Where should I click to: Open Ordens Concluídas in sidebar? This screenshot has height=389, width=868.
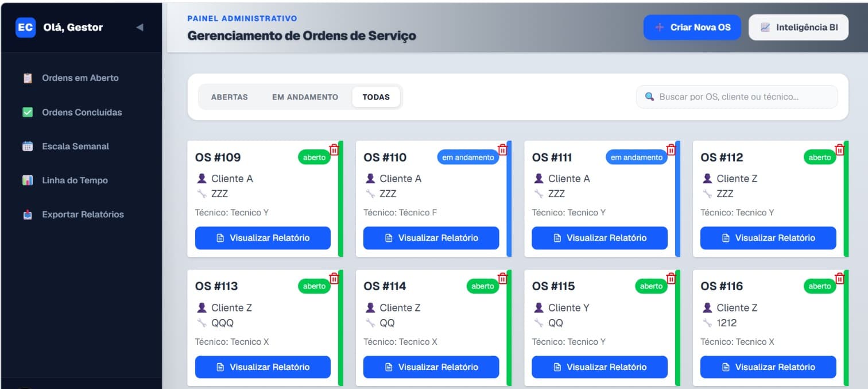point(81,112)
